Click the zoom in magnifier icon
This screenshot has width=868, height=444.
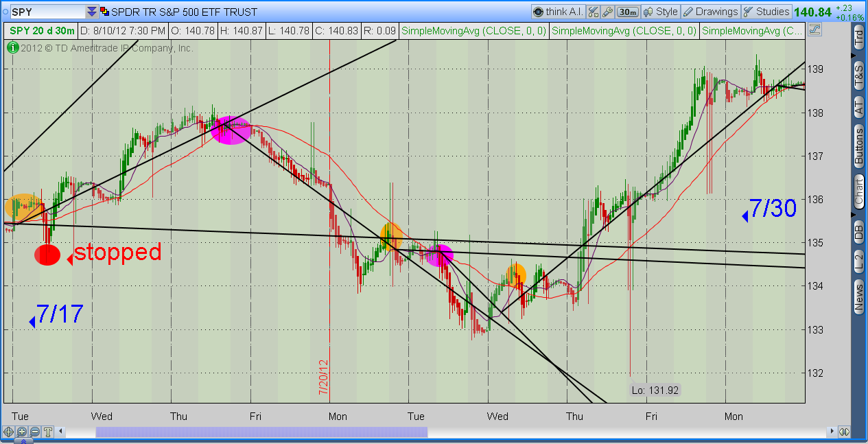point(21,432)
